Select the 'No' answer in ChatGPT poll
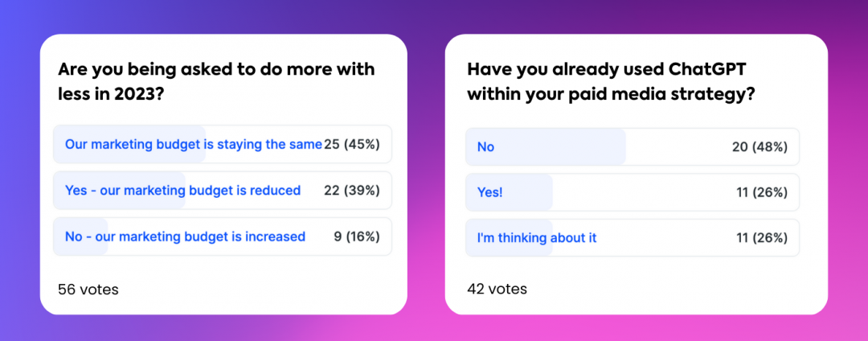The height and width of the screenshot is (341, 868). pyautogui.click(x=633, y=146)
